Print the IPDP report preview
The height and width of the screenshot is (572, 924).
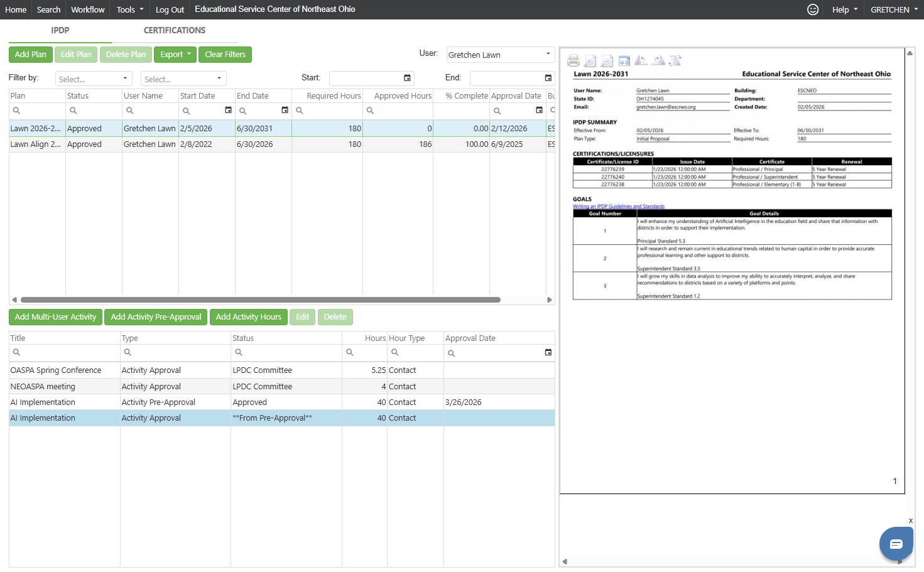pos(573,60)
